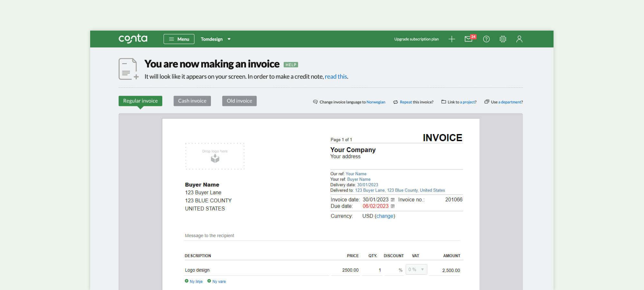Click the speech bubble icon for invoice language
Viewport: 644px width, 290px height.
click(315, 102)
